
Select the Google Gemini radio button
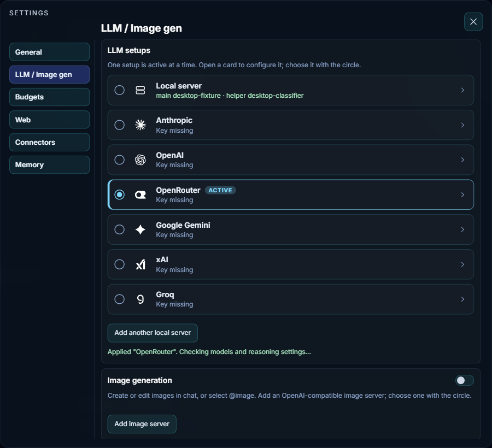point(119,229)
